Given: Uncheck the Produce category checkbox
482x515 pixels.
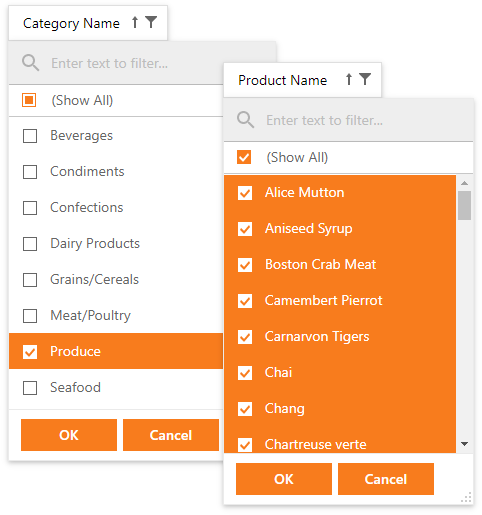Looking at the screenshot, I should [x=30, y=352].
